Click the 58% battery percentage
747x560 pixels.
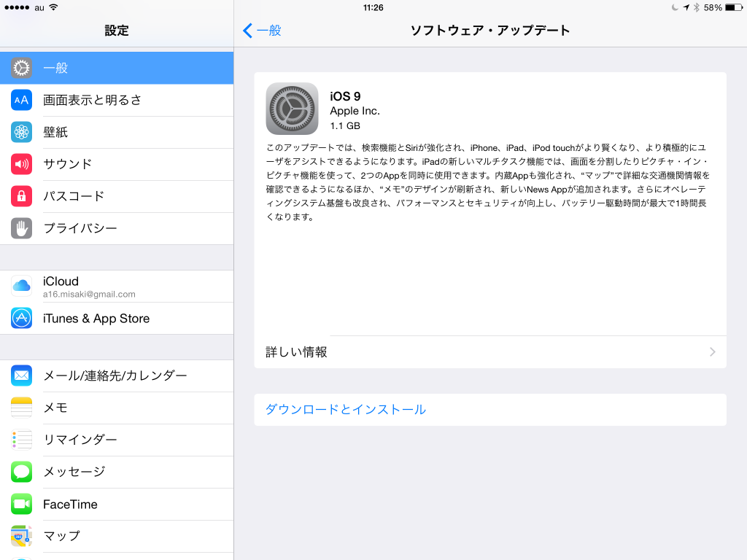(x=713, y=7)
